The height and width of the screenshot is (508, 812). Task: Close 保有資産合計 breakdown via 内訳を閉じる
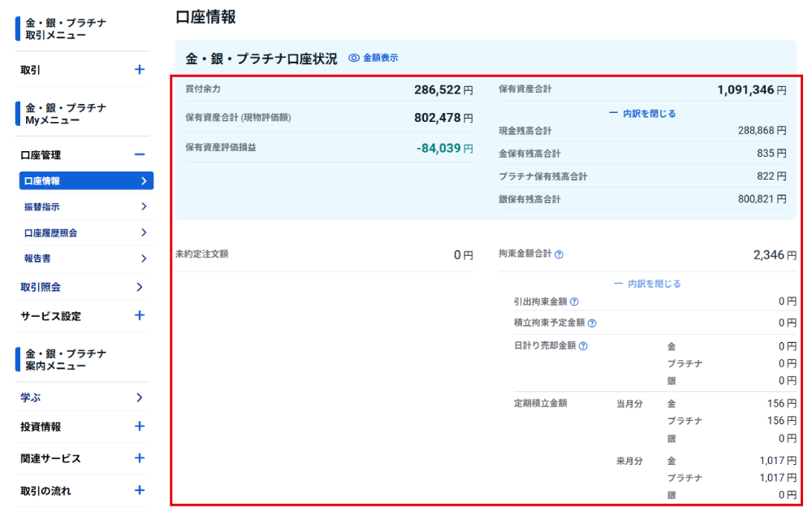coord(642,114)
